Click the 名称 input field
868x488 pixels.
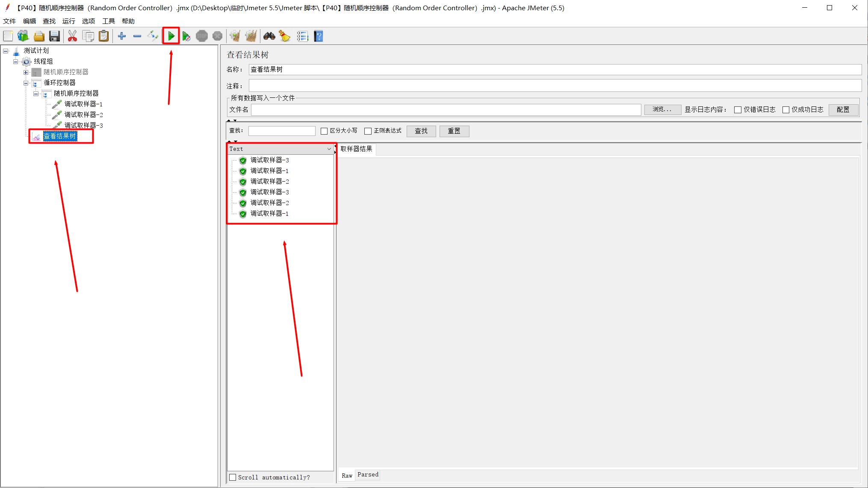(x=555, y=70)
